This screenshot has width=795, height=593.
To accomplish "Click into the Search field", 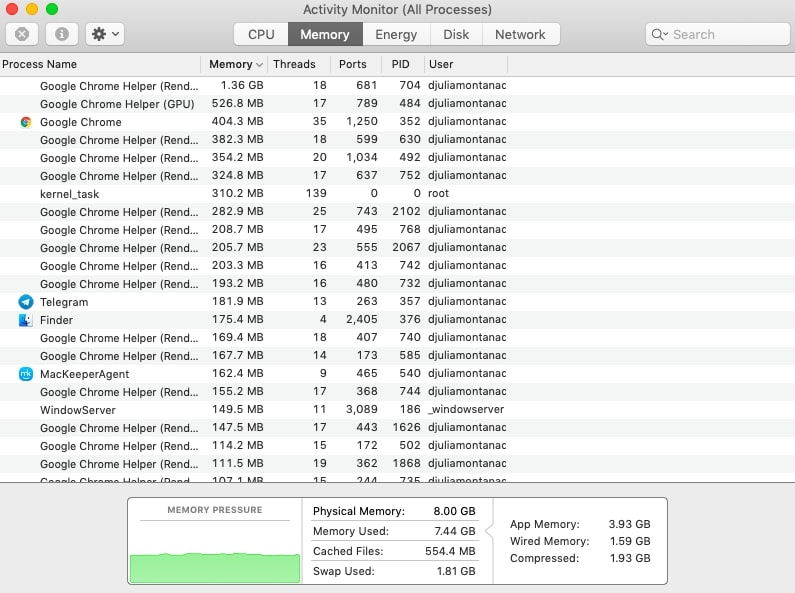I will 717,34.
